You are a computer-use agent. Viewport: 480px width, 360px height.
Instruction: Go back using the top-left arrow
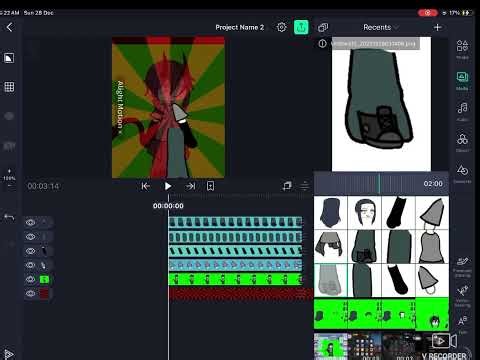point(10,27)
